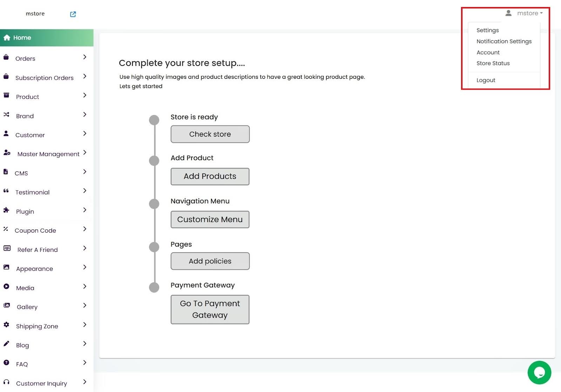Click the Media play icon

point(6,287)
